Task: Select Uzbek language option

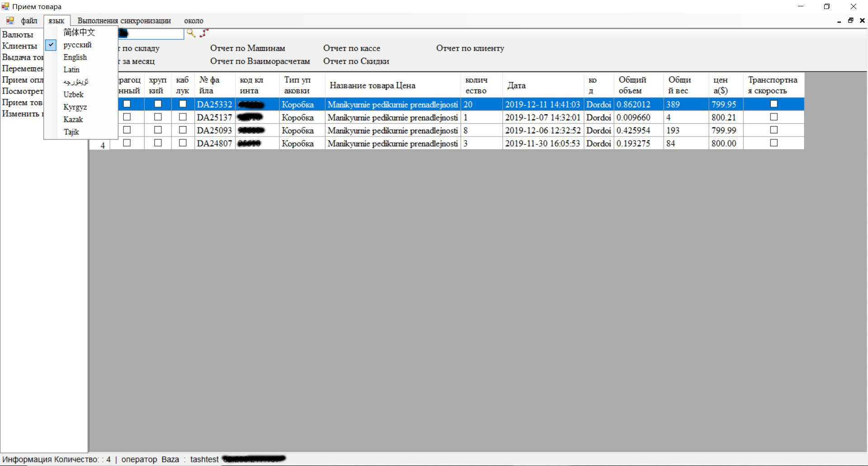Action: (x=73, y=94)
